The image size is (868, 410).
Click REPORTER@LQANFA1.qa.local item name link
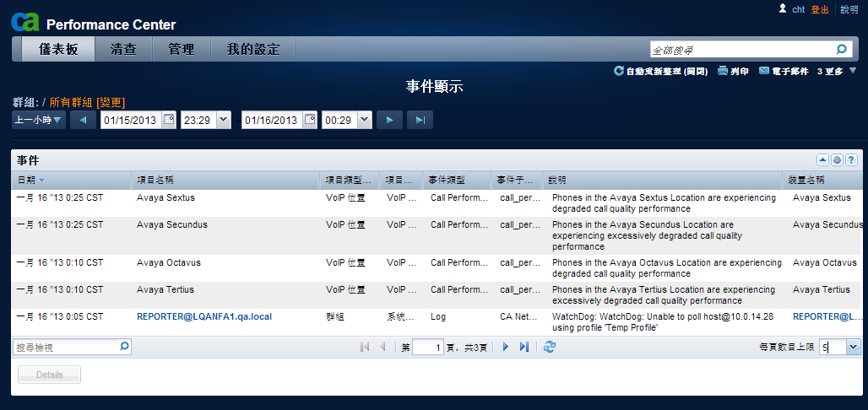(204, 316)
